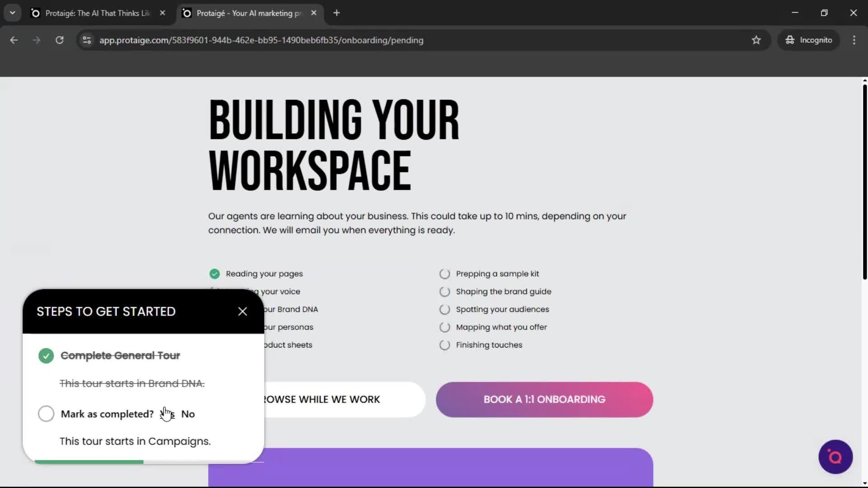The image size is (868, 488).
Task: Choose Yes for Mark as completed
Action: pos(167,413)
